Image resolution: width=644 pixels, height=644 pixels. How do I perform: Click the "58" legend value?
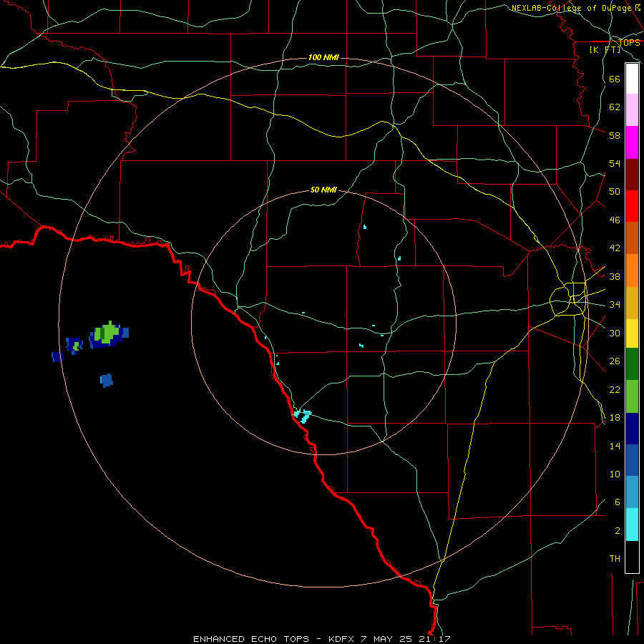[615, 135]
